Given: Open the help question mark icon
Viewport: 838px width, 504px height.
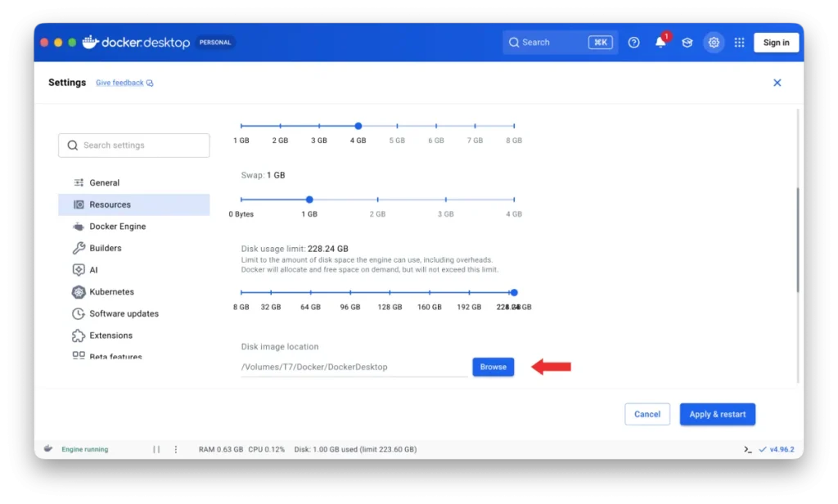Looking at the screenshot, I should point(633,43).
